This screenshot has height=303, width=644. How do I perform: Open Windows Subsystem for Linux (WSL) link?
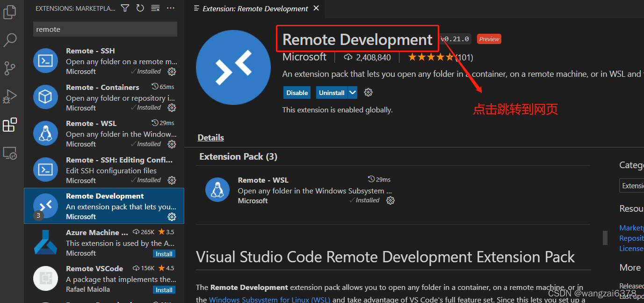[x=270, y=299]
